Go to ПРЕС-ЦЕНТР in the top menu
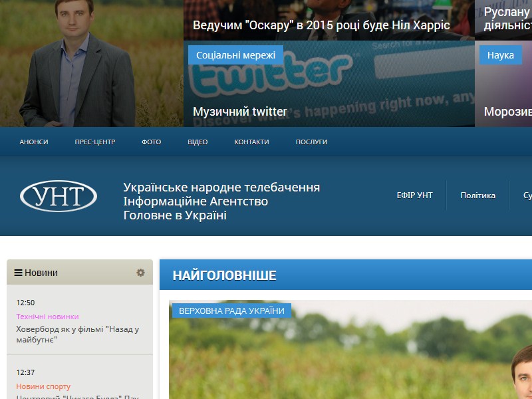Image resolution: width=532 pixels, height=399 pixels. coord(95,142)
